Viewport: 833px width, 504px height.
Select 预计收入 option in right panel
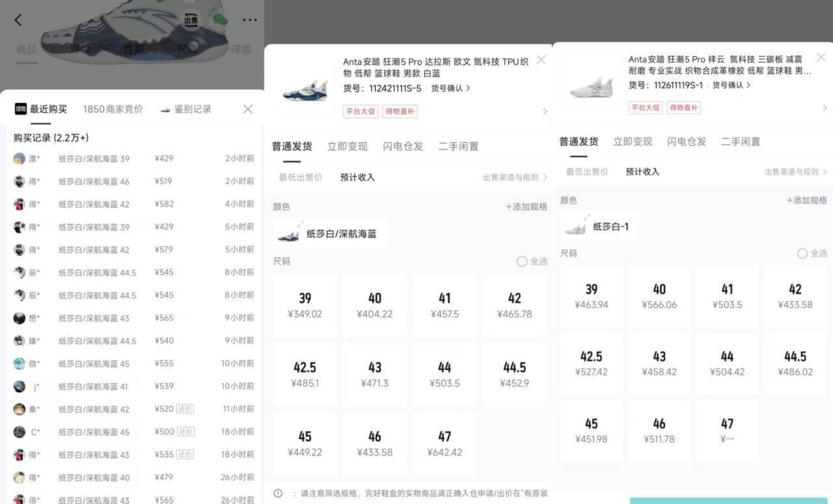tap(642, 172)
